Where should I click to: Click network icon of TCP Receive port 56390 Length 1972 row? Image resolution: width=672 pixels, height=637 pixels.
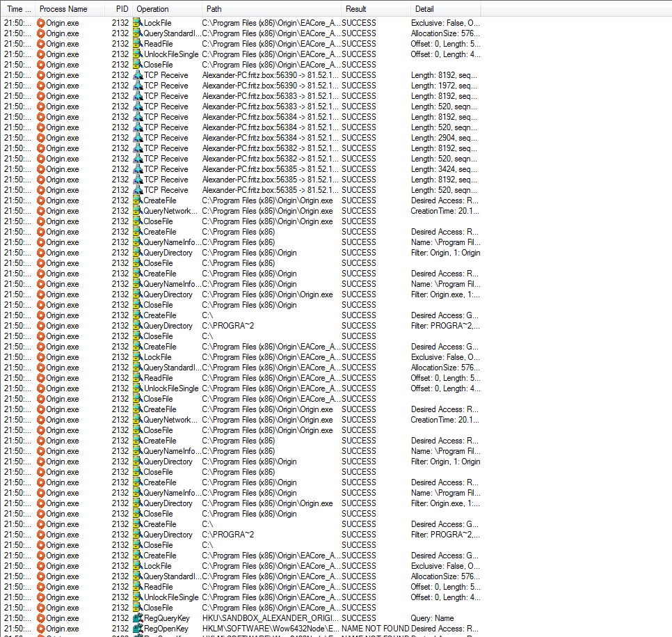[138, 86]
